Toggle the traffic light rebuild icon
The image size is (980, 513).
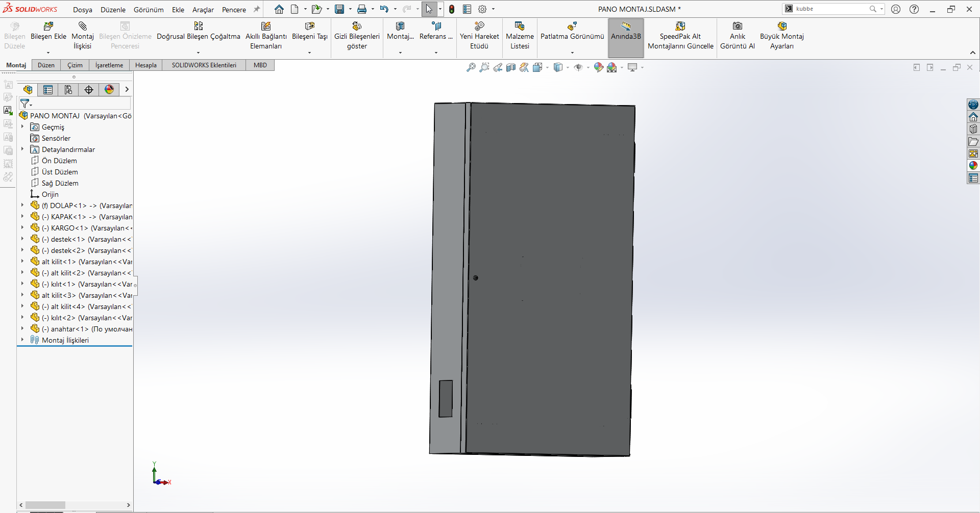pyautogui.click(x=452, y=9)
